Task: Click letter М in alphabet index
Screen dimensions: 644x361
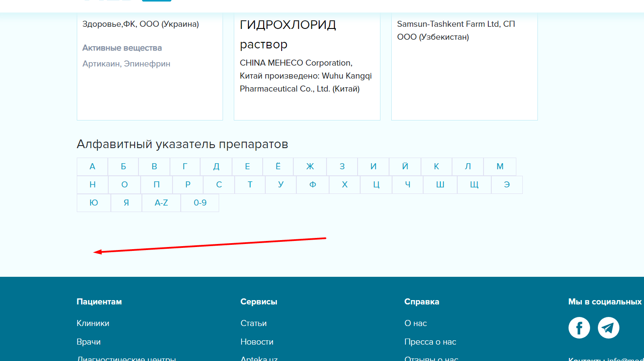Action: [500, 167]
